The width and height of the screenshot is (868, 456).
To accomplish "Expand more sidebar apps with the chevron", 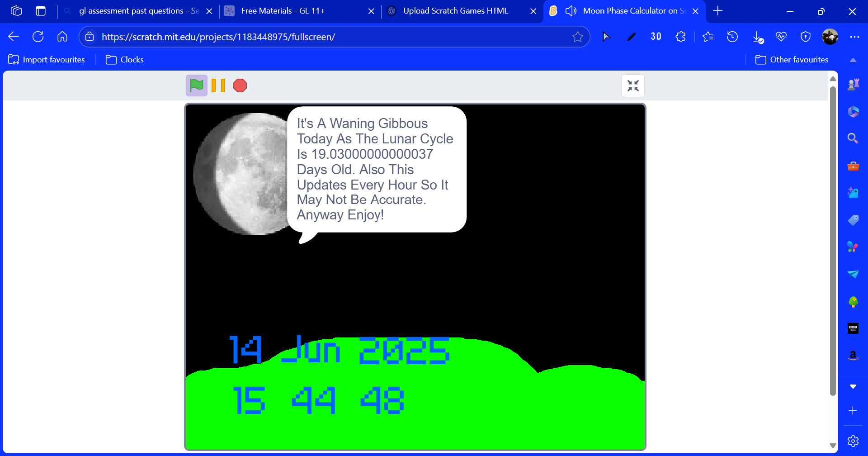I will click(x=854, y=386).
